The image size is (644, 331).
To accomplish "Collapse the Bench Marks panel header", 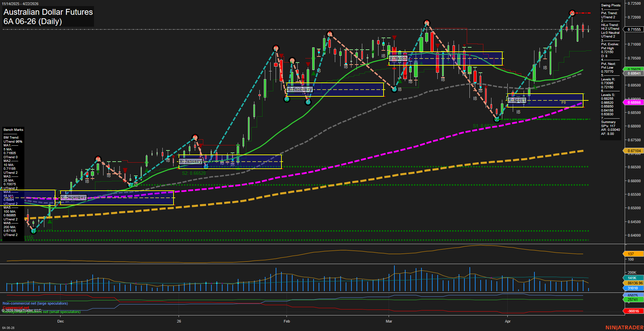I will coord(13,129).
